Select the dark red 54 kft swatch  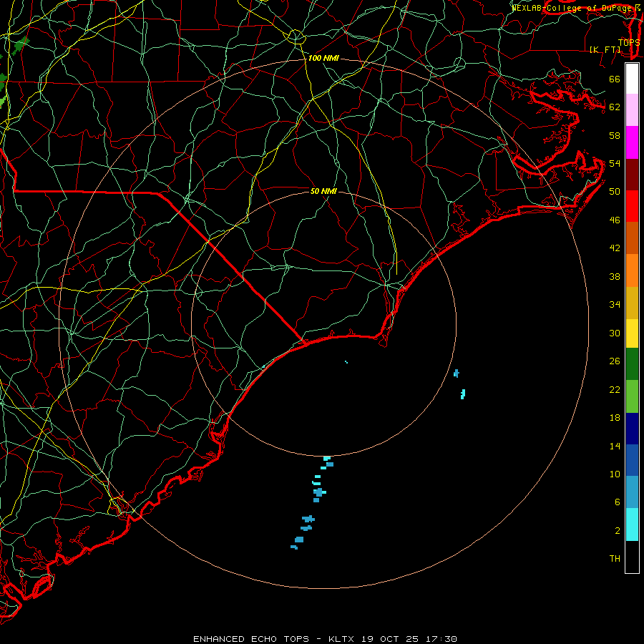[x=632, y=174]
